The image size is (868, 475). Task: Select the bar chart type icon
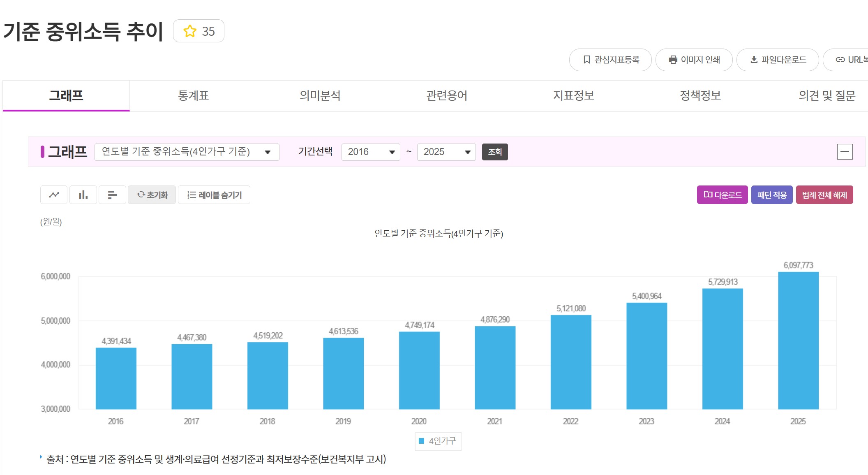83,195
